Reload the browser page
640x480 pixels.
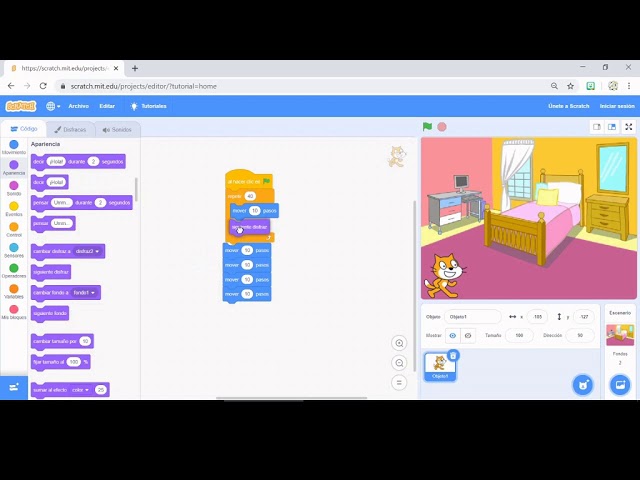(43, 86)
